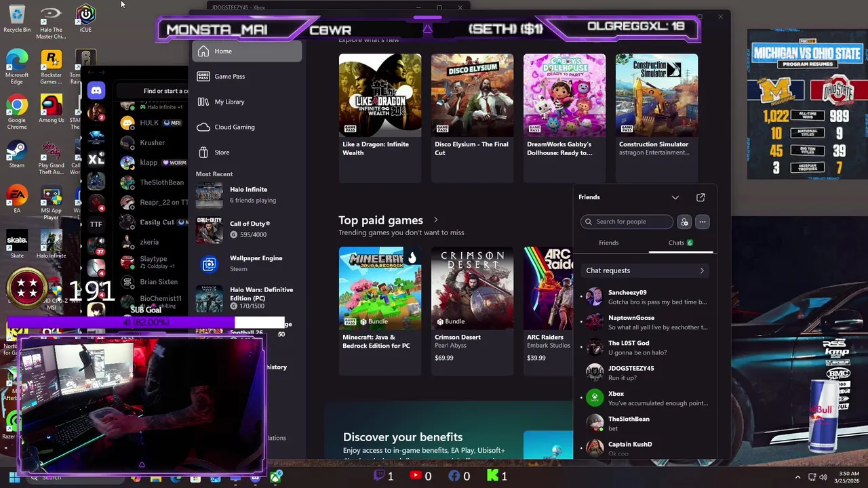Expand Top paid games with the chevron

tap(435, 220)
